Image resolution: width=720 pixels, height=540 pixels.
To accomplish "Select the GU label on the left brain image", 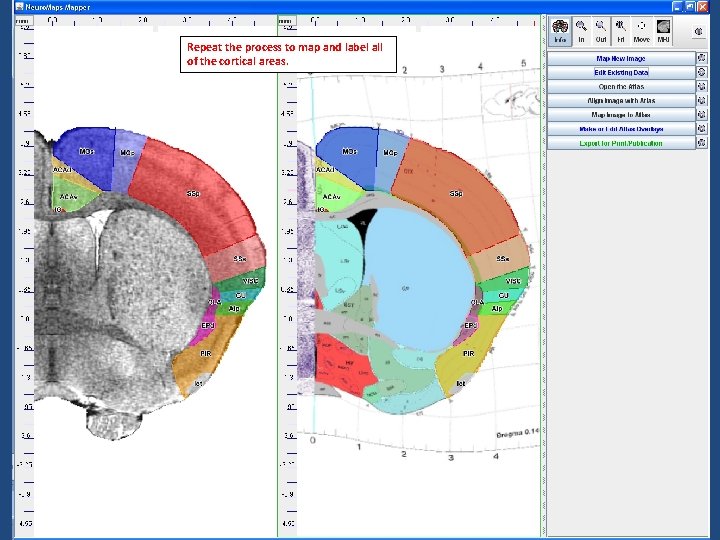I will 240,295.
